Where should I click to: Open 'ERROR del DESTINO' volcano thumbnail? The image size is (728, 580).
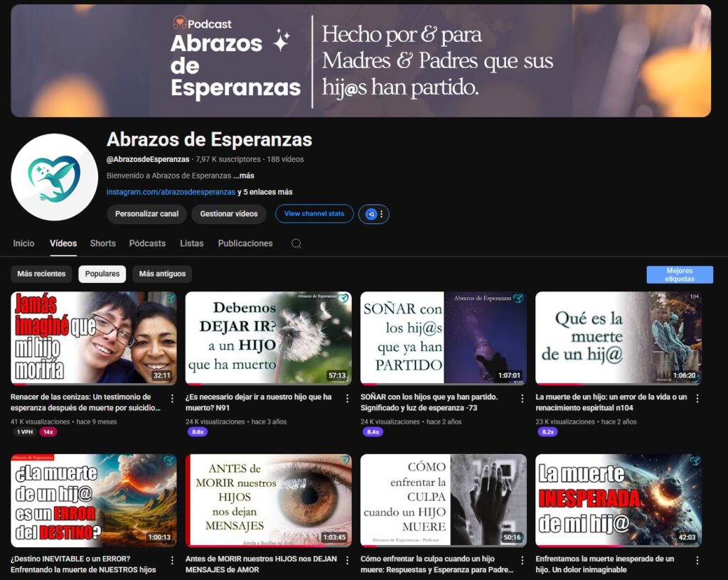tap(93, 500)
